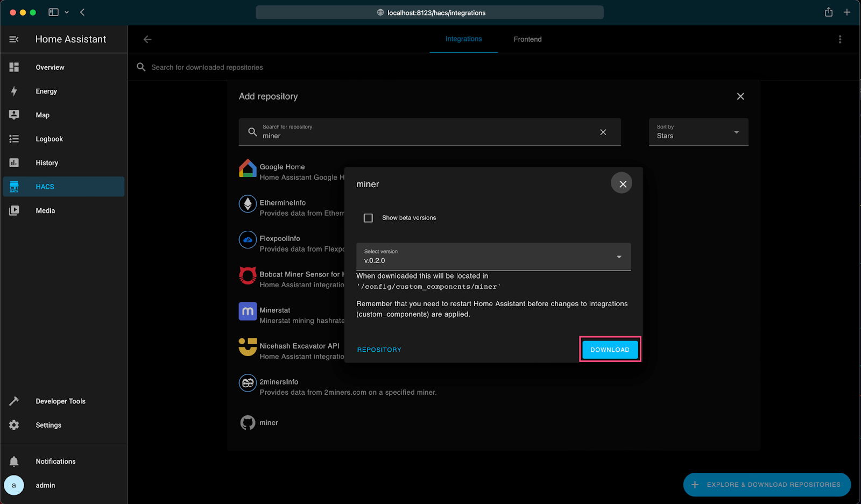Open Settings gear icon in sidebar

[14, 425]
